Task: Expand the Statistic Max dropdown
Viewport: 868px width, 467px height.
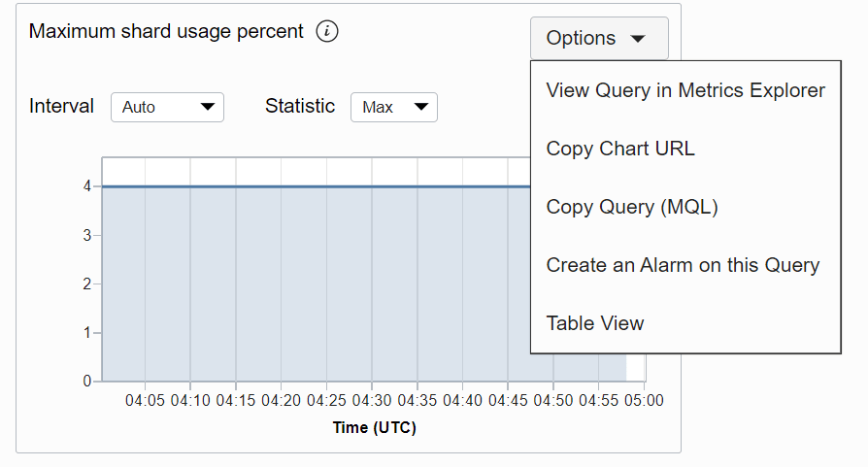Action: [393, 107]
